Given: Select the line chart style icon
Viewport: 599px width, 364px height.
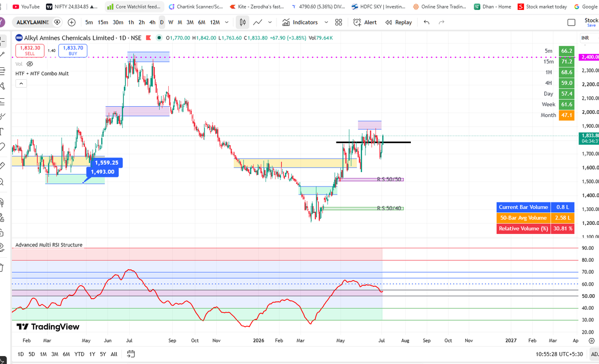Looking at the screenshot, I should click(x=258, y=22).
